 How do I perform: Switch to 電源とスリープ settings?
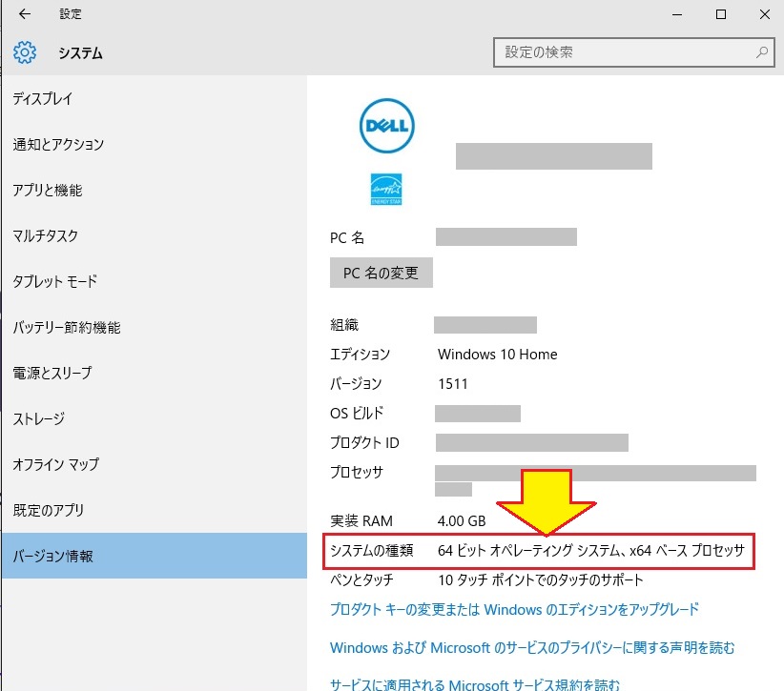click(52, 374)
